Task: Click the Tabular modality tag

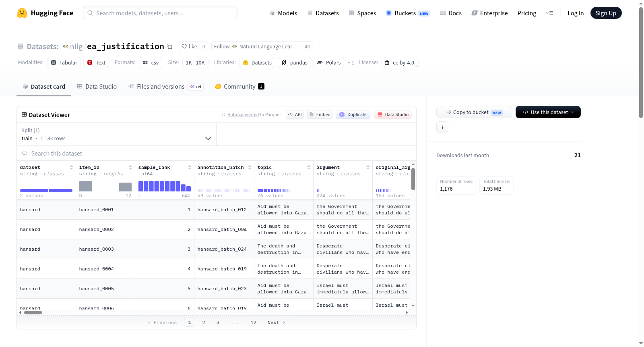Action: [64, 62]
